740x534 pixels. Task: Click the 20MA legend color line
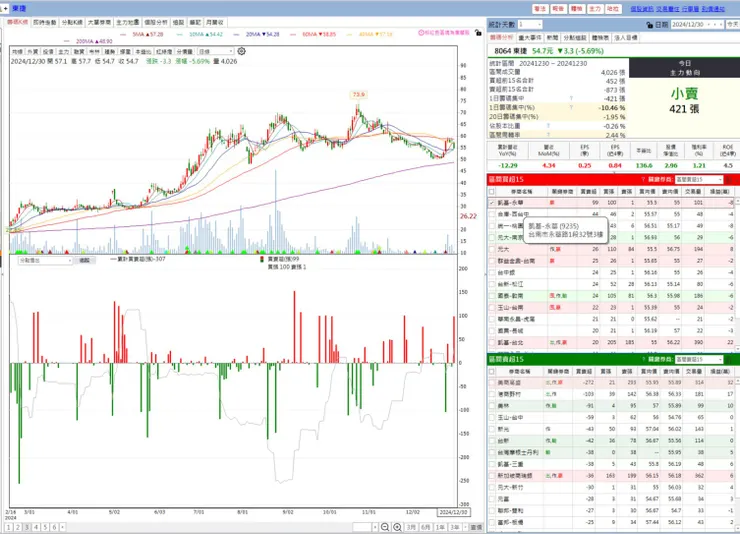[236, 34]
